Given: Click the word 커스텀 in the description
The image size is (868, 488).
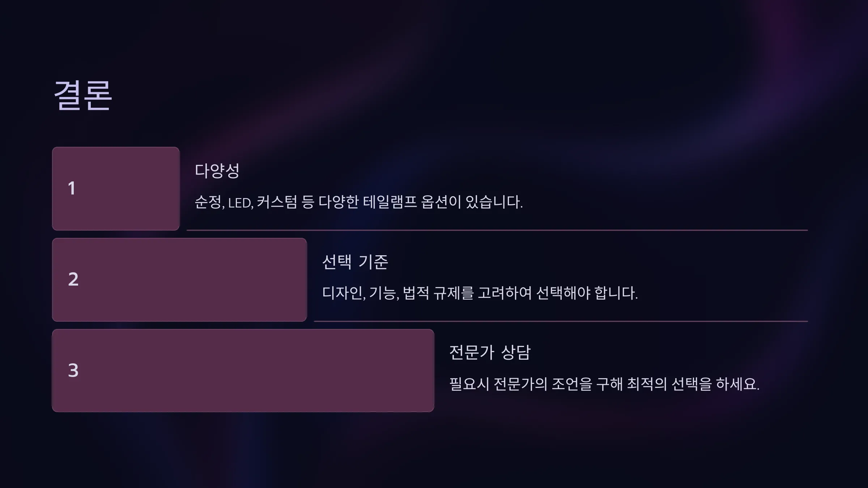Looking at the screenshot, I should 277,202.
